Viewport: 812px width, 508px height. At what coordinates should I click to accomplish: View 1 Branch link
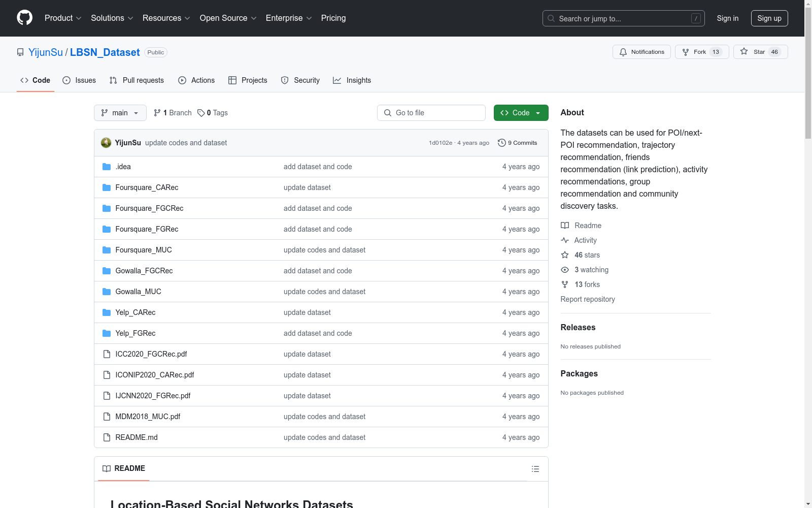pyautogui.click(x=173, y=113)
